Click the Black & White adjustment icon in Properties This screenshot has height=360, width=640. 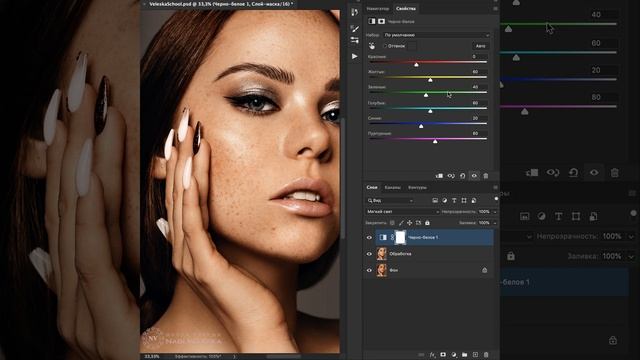pos(372,21)
